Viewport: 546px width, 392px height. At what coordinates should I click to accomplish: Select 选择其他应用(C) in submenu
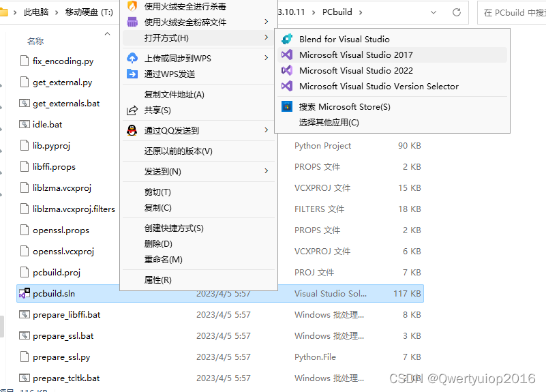pyautogui.click(x=329, y=122)
